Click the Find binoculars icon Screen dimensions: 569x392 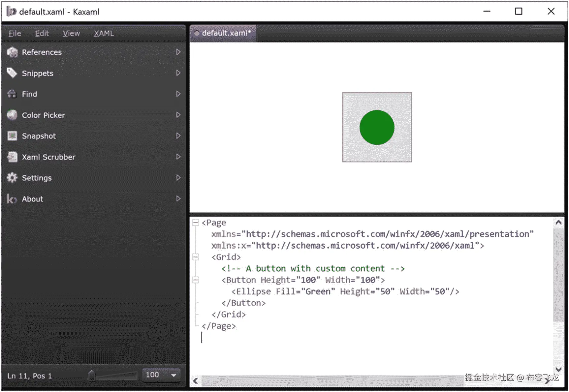(12, 94)
